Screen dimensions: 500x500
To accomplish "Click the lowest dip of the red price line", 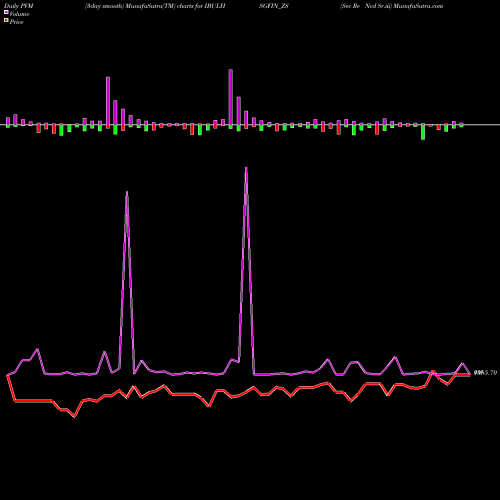I will pyautogui.click(x=74, y=416).
